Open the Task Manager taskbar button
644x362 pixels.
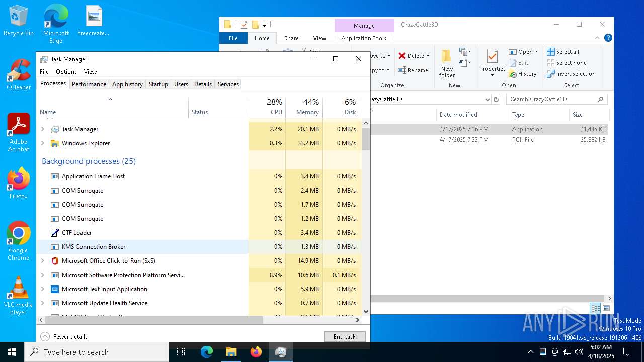tap(281, 352)
